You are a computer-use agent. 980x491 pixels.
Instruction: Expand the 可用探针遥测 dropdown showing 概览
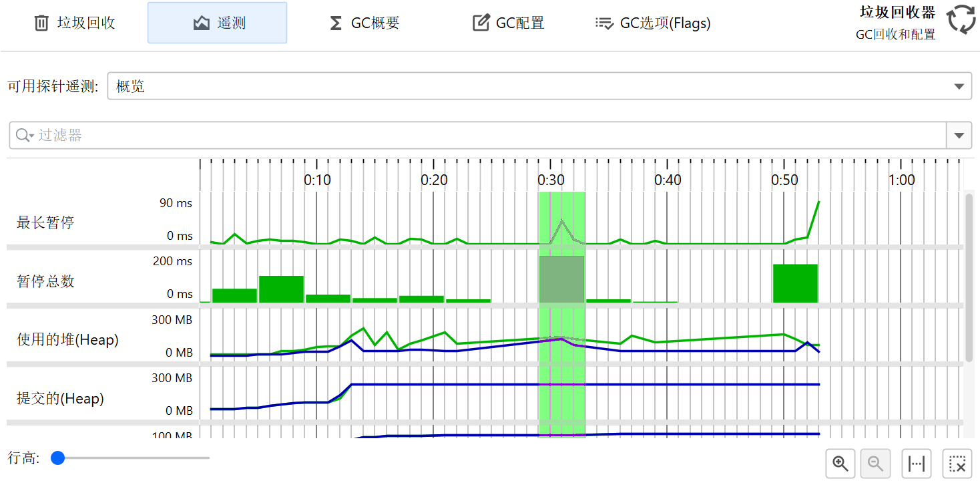coord(539,86)
